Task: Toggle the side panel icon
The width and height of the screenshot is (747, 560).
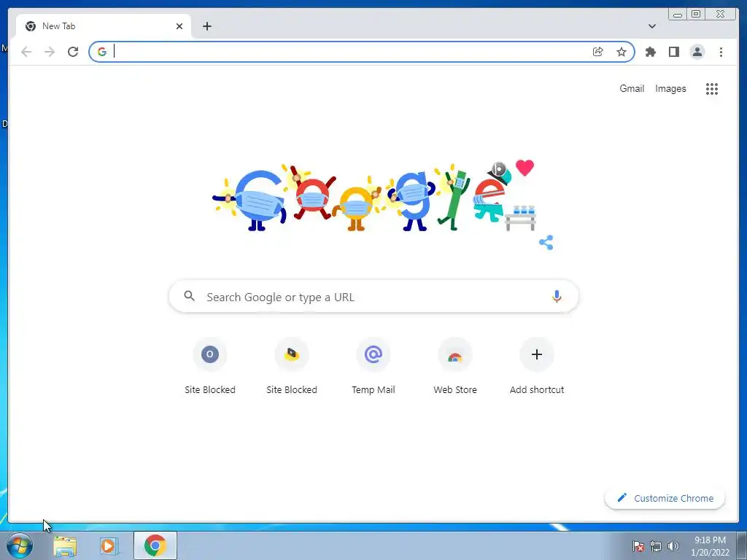Action: 673,52
